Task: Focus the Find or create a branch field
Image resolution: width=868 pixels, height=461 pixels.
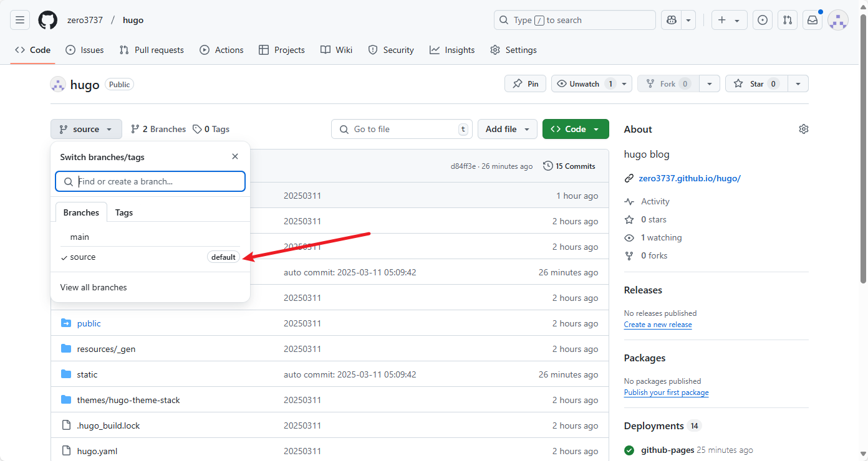Action: coord(150,181)
